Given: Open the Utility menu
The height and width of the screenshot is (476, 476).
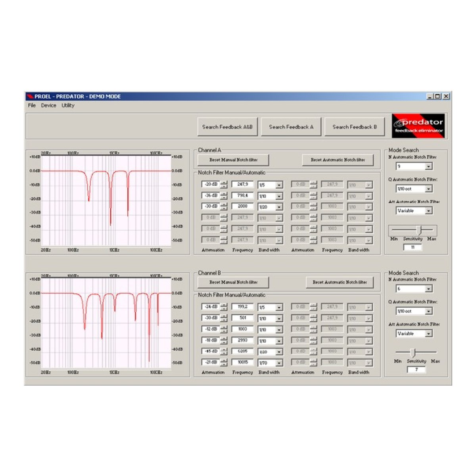Looking at the screenshot, I should click(68, 106).
